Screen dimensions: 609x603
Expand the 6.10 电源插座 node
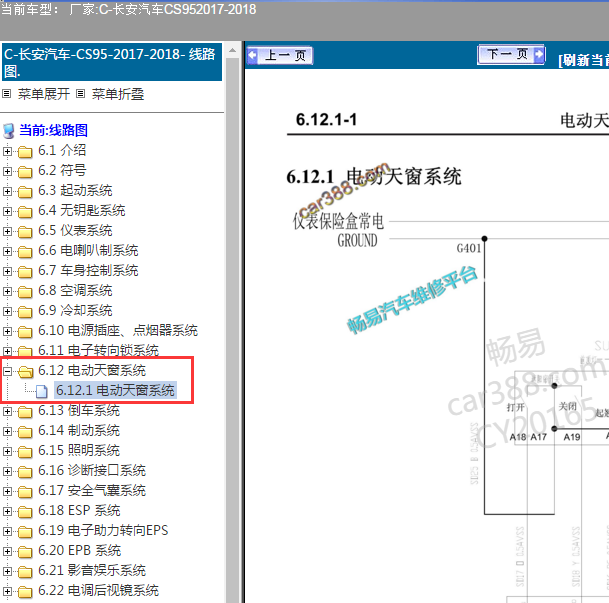tap(7, 331)
